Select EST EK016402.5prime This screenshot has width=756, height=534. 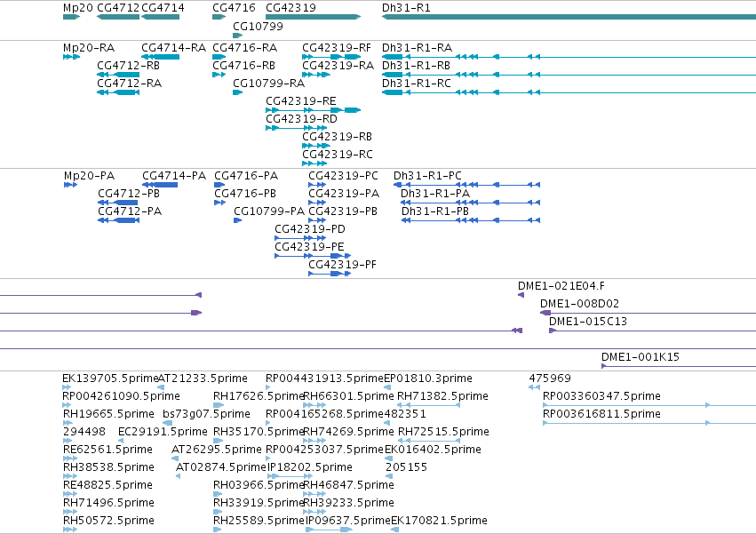433,450
